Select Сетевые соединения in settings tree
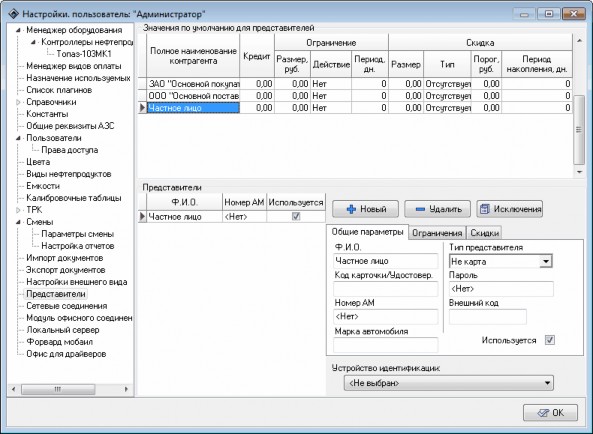 [x=67, y=306]
